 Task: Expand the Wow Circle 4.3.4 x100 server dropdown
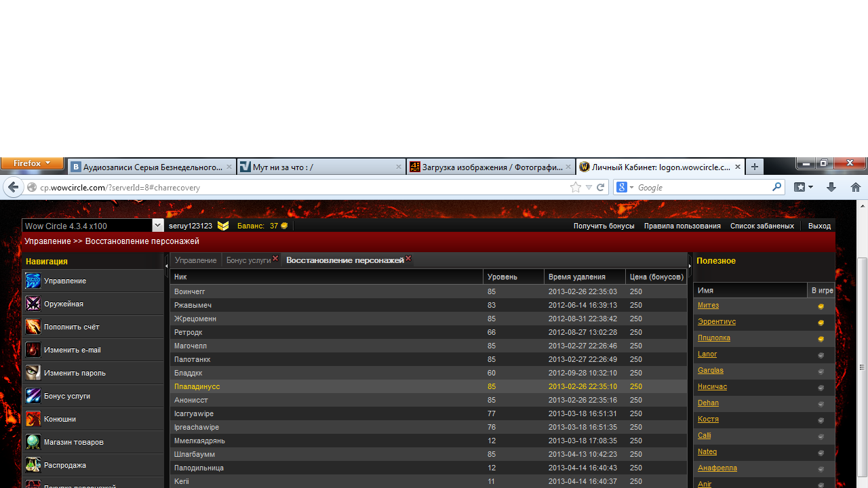pos(158,226)
